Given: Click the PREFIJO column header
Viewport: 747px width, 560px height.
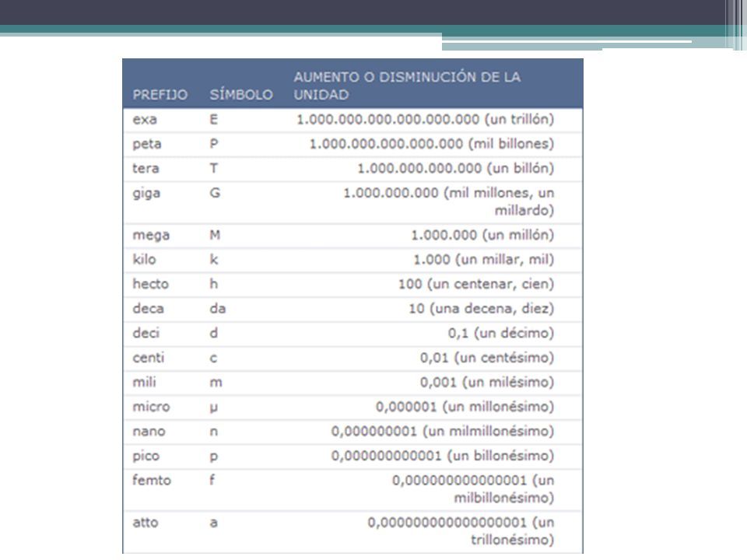Looking at the screenshot, I should [160, 95].
